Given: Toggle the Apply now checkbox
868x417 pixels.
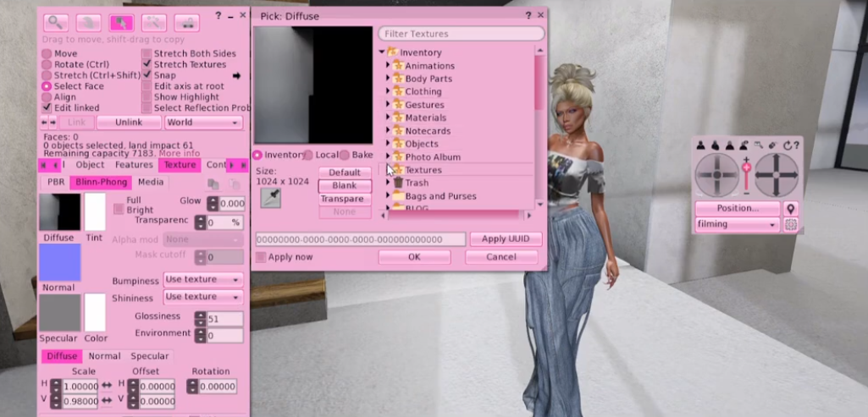Looking at the screenshot, I should coord(261,257).
